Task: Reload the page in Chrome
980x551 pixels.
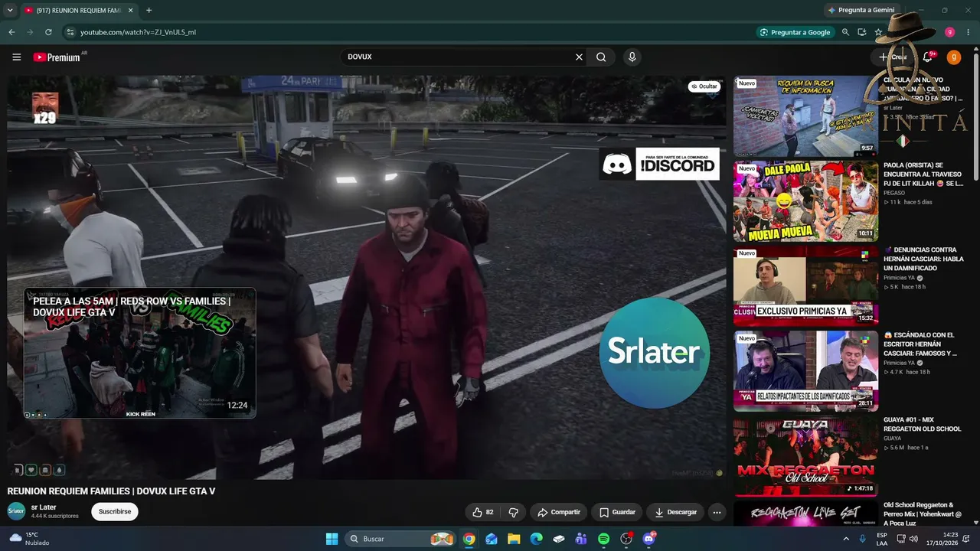Action: [x=48, y=32]
